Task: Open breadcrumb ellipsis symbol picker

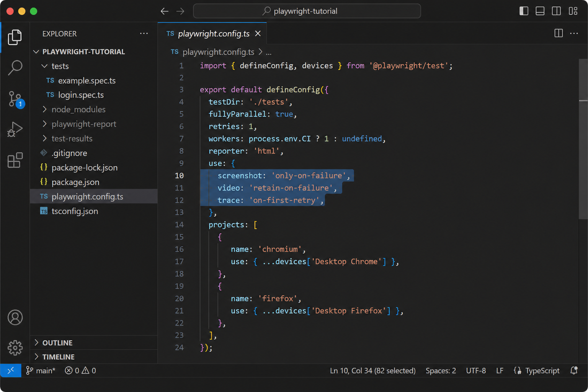Action: point(269,52)
